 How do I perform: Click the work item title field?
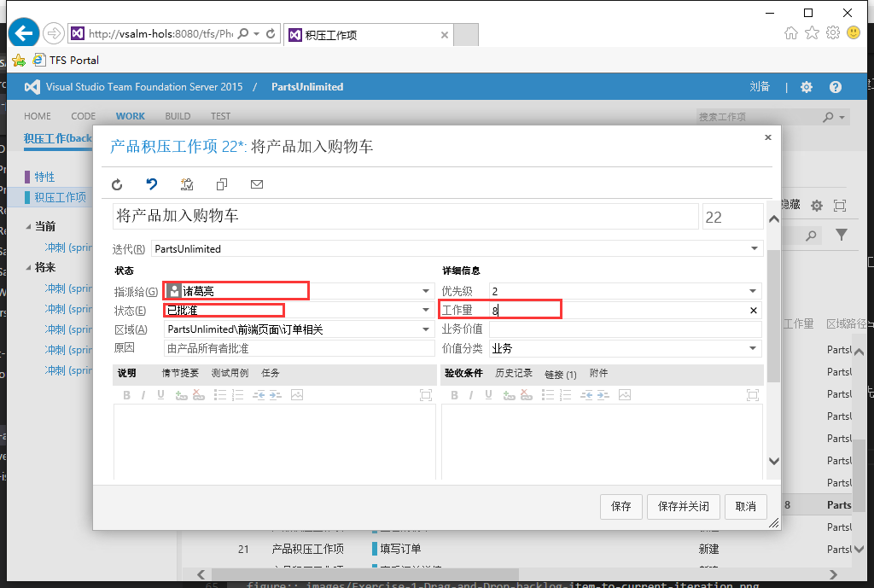pos(405,216)
